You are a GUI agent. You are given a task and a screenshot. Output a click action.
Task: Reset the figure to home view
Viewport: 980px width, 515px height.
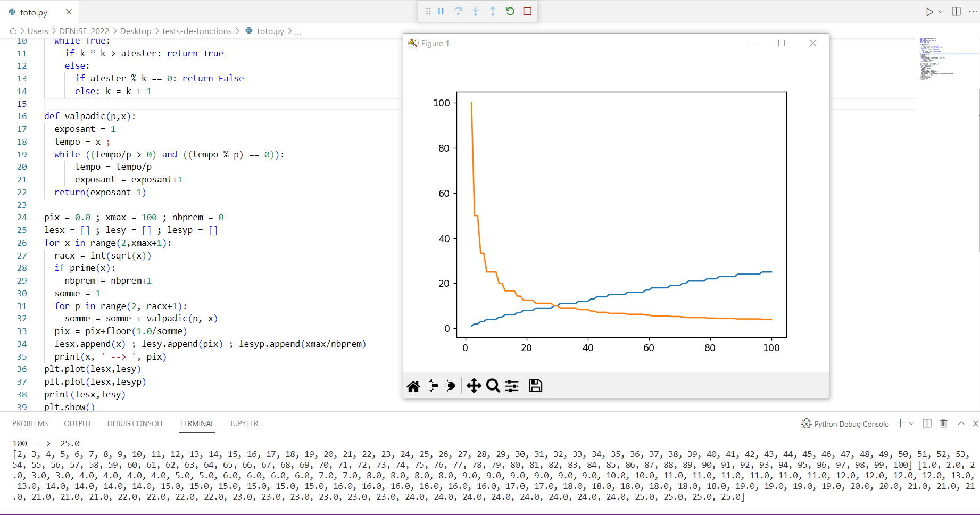click(413, 386)
